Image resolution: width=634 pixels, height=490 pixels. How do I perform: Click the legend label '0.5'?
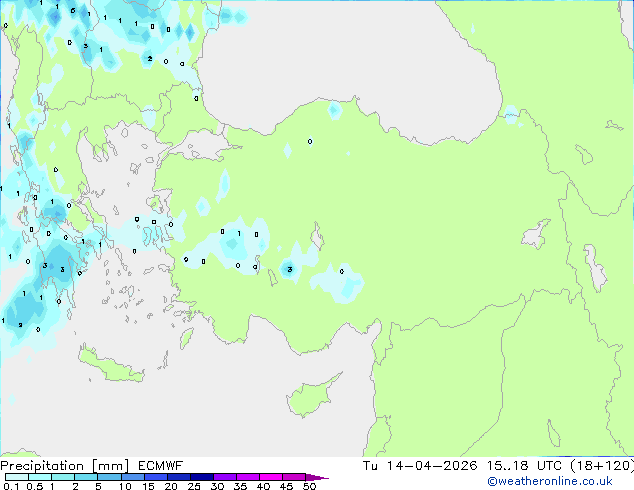tap(35, 486)
